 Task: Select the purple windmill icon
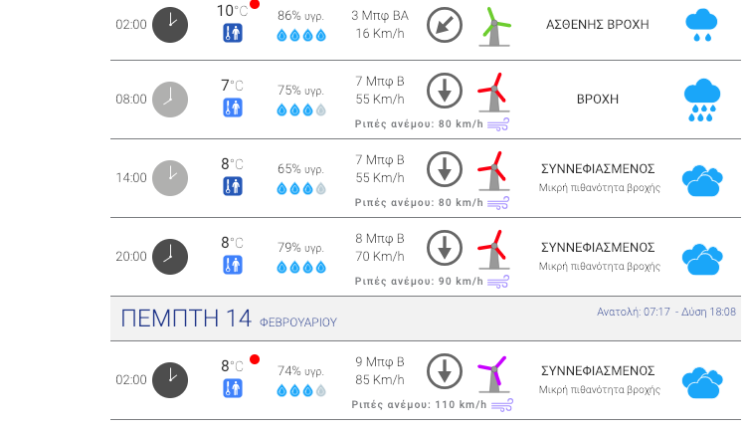click(x=492, y=375)
